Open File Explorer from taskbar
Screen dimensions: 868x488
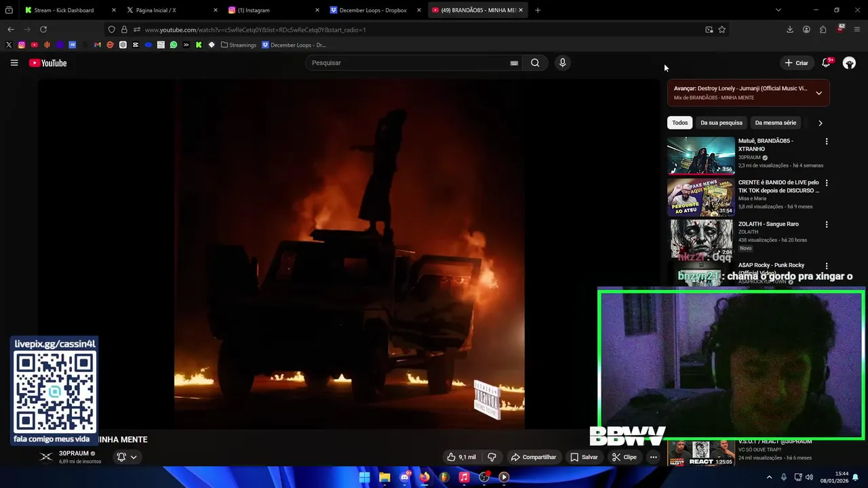[384, 477]
